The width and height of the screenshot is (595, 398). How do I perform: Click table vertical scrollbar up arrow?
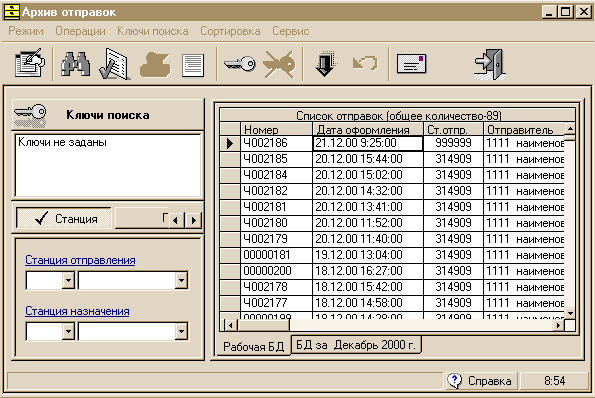[570, 129]
